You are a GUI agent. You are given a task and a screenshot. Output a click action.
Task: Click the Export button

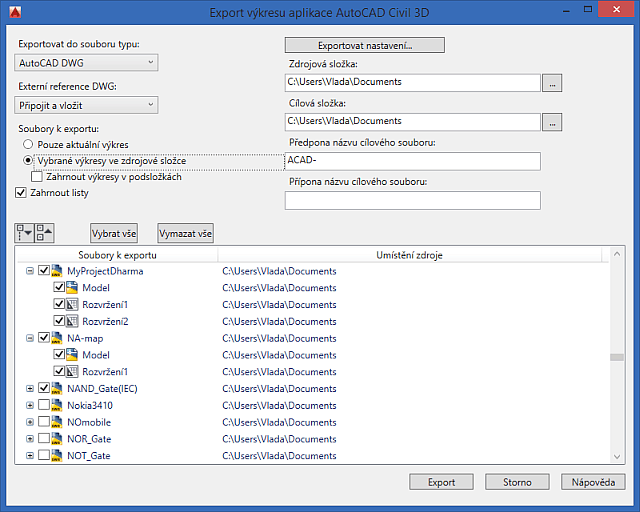click(x=441, y=482)
